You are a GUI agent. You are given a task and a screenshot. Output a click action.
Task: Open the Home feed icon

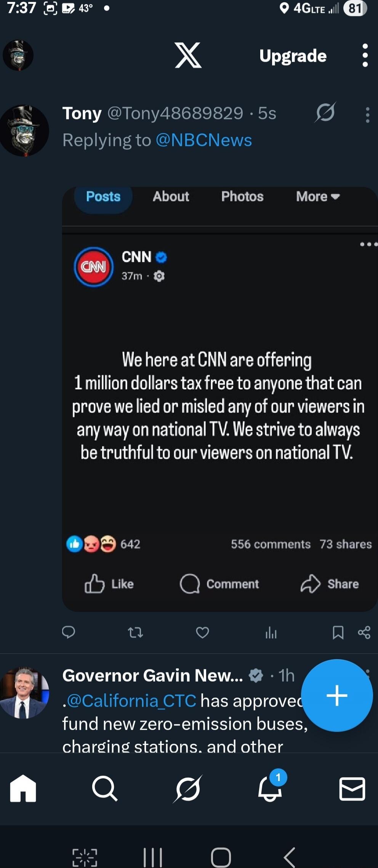[x=23, y=789]
